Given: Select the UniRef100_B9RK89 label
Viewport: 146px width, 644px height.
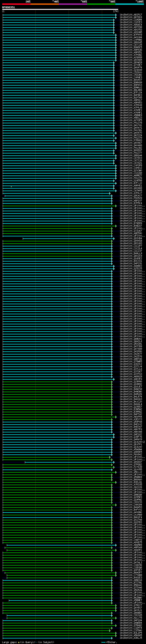Looking at the screenshot, I should (x=131, y=82).
